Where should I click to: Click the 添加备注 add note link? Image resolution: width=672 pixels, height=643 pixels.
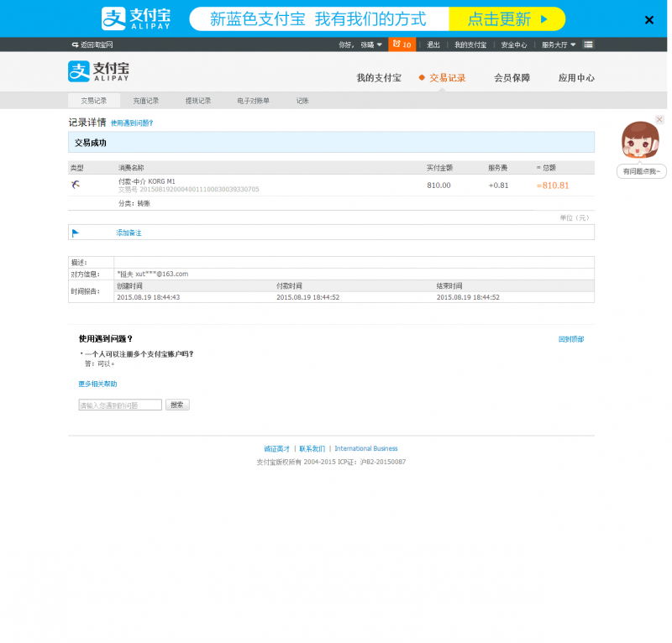(x=129, y=233)
